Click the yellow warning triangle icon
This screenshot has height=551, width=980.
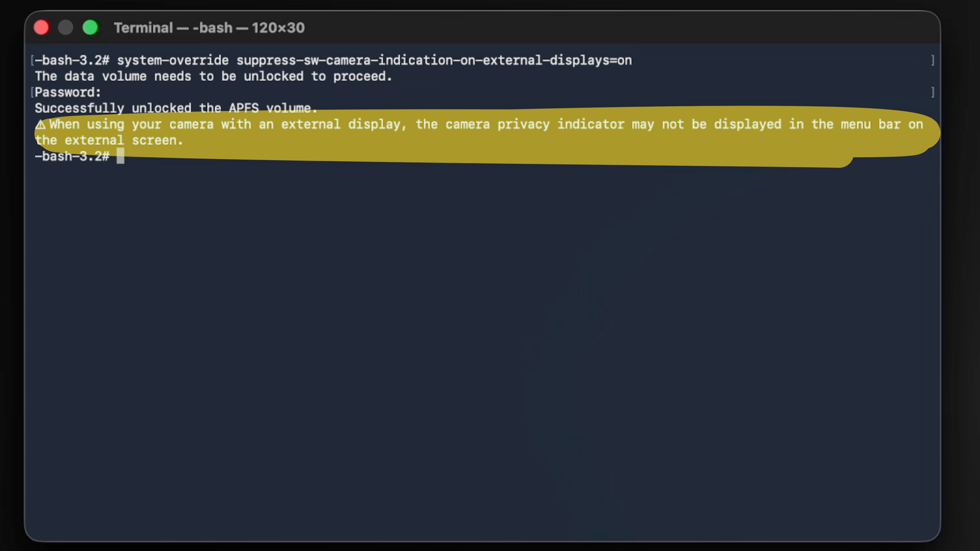pyautogui.click(x=41, y=124)
